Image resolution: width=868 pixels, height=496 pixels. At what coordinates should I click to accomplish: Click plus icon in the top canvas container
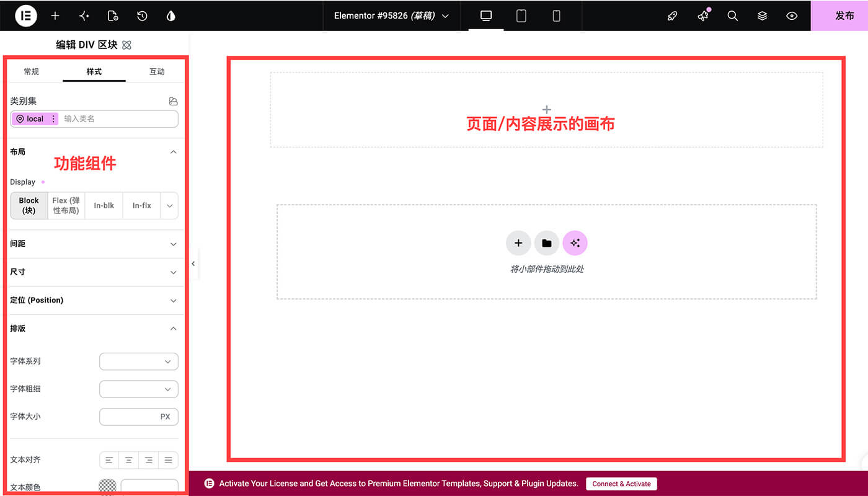coord(546,110)
